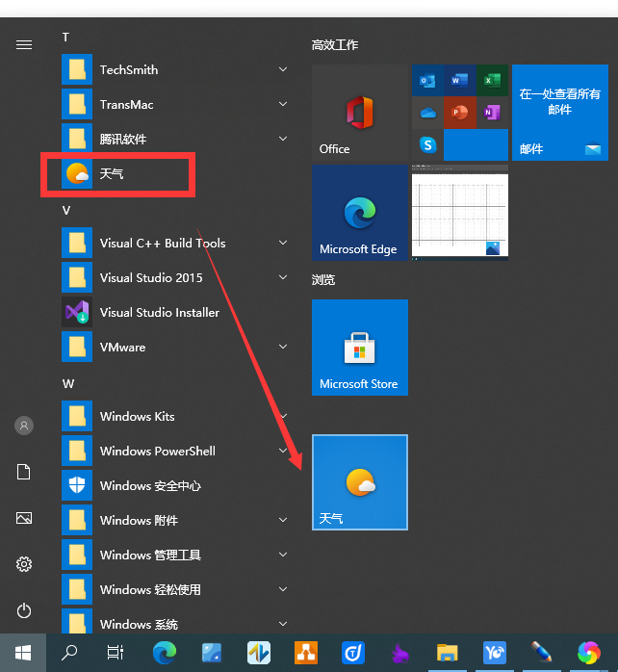Select 天气 in the app list
The height and width of the screenshot is (672, 618).
click(112, 173)
